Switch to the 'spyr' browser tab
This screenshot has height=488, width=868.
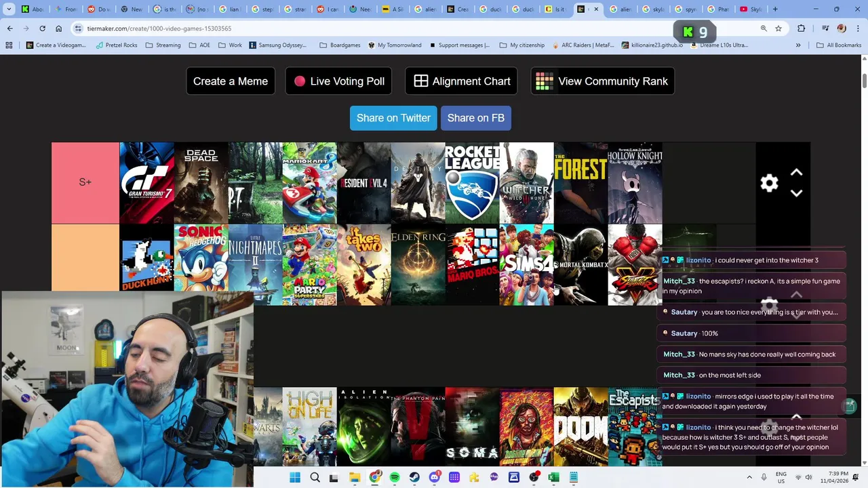pyautogui.click(x=686, y=9)
